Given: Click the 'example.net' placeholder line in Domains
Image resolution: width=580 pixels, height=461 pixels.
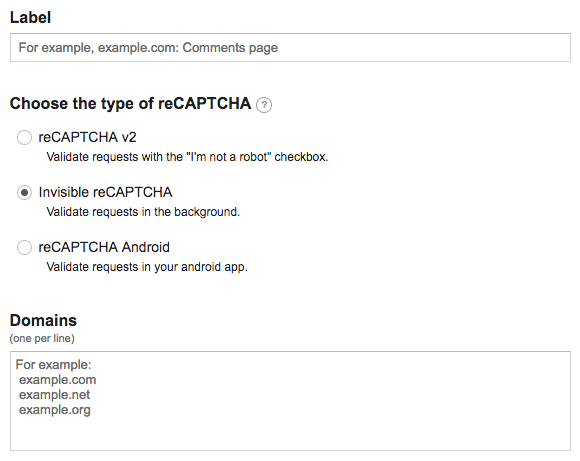Looking at the screenshot, I should (x=54, y=395).
